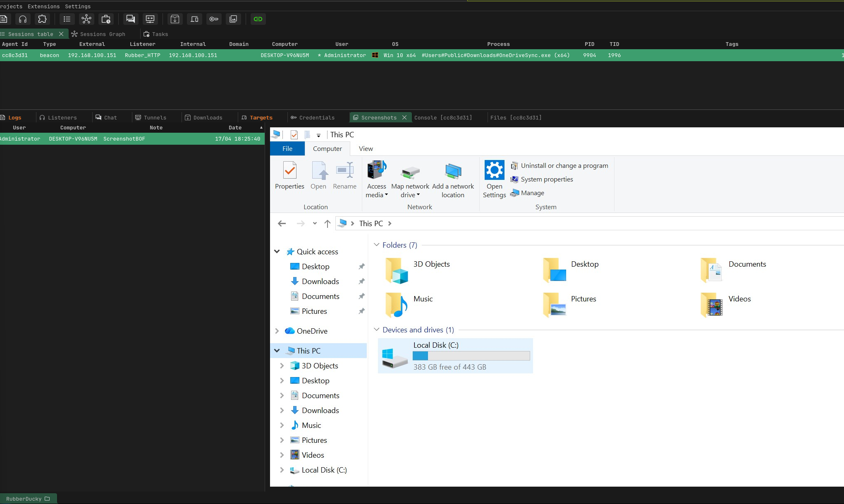Click the chat bubbles toolbar icon
This screenshot has height=504, width=844.
coord(131,19)
